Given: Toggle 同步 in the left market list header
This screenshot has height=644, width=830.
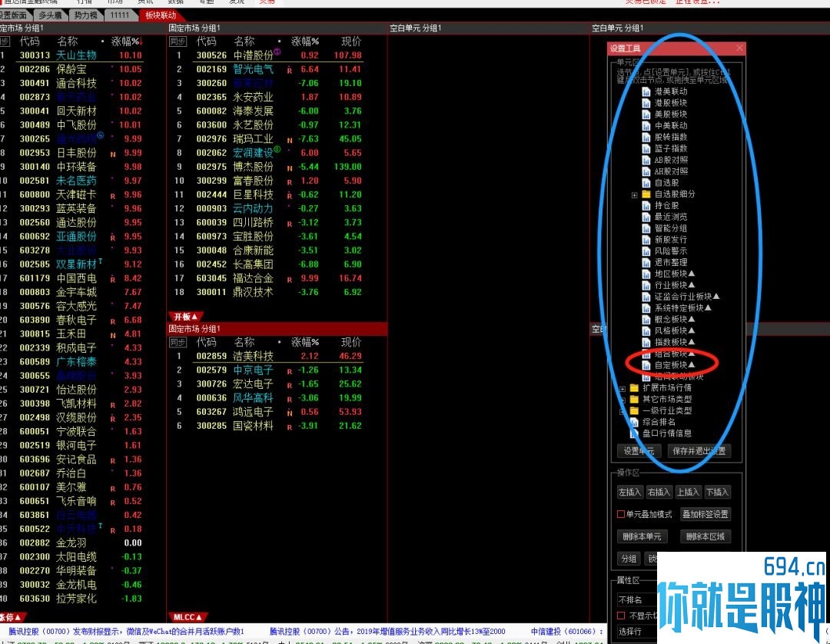Looking at the screenshot, I should pyautogui.click(x=5, y=41).
